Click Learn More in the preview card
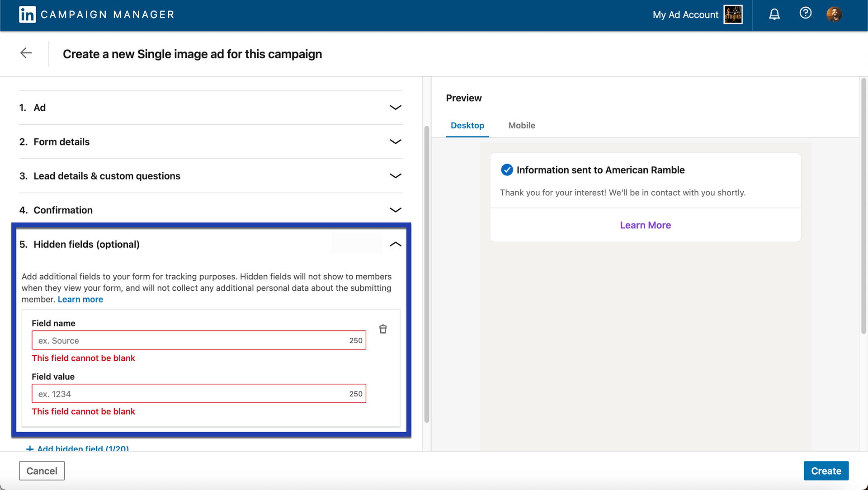The height and width of the screenshot is (490, 868). pos(645,225)
